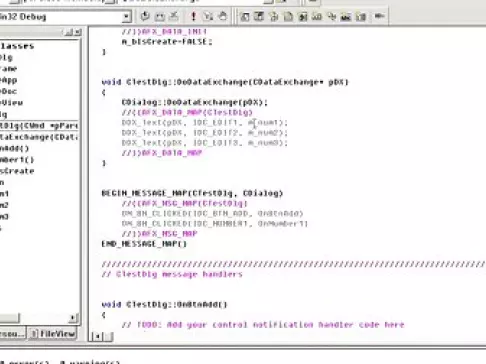The width and height of the screenshot is (486, 364).
Task: Click the code editor's left scroll arrow
Action: pos(97,337)
